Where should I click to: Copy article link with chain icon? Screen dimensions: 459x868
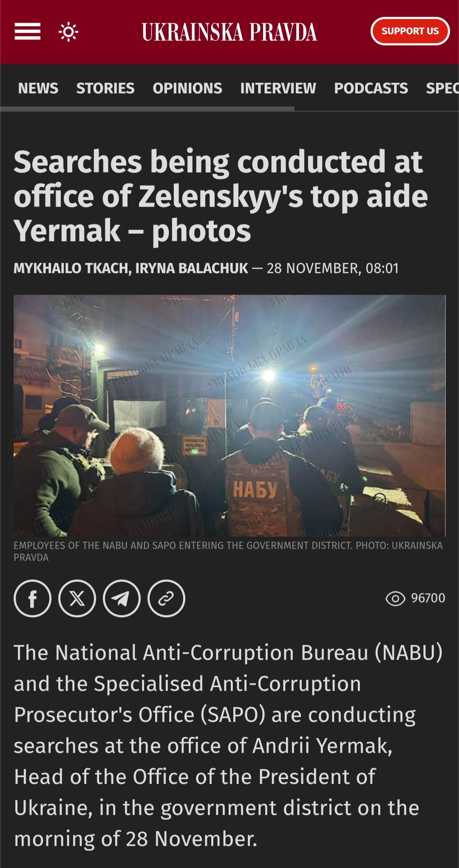167,599
